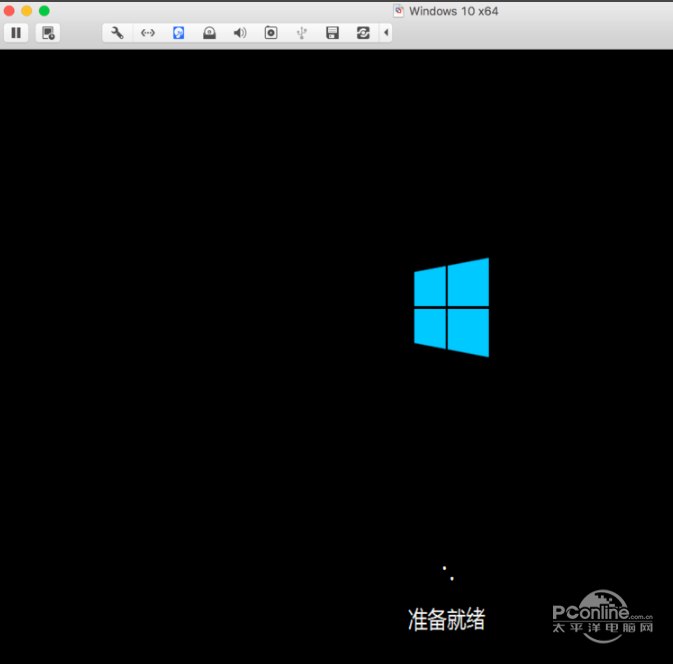Click the floppy disk icon

[333, 33]
